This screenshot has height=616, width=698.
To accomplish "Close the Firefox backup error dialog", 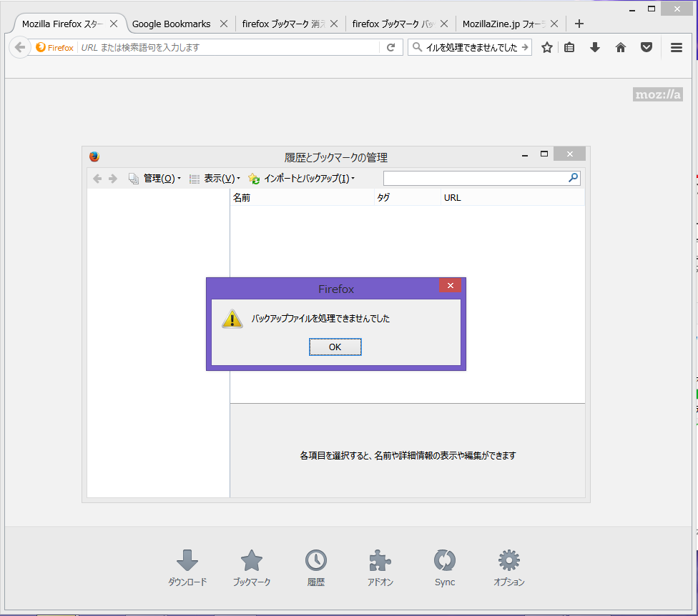I will (450, 286).
